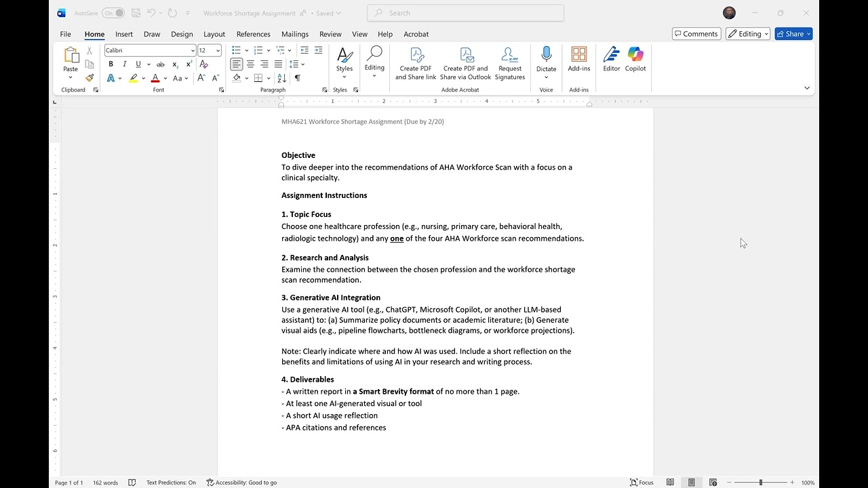This screenshot has height=488, width=868.
Task: Apply yellow text highlight color
Action: click(x=134, y=78)
